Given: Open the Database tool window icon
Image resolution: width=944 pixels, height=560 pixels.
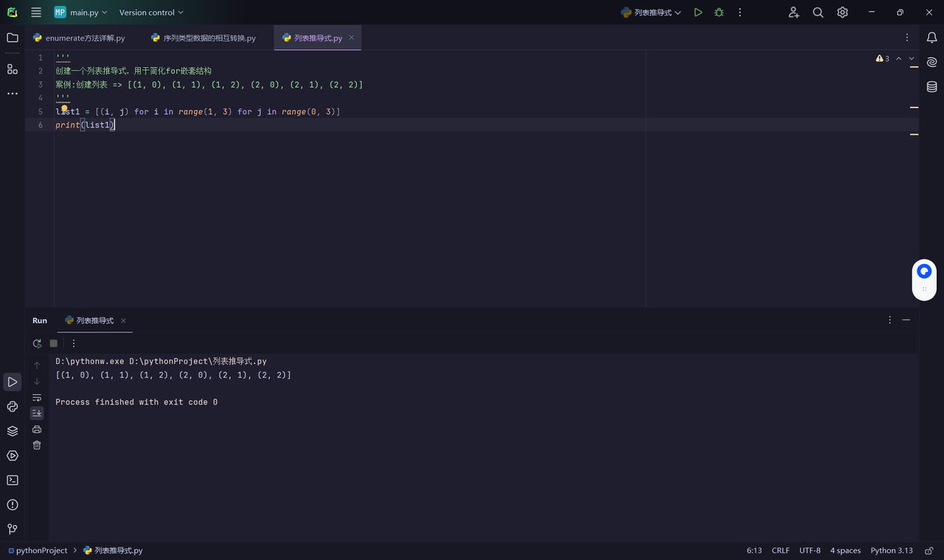Looking at the screenshot, I should point(931,87).
